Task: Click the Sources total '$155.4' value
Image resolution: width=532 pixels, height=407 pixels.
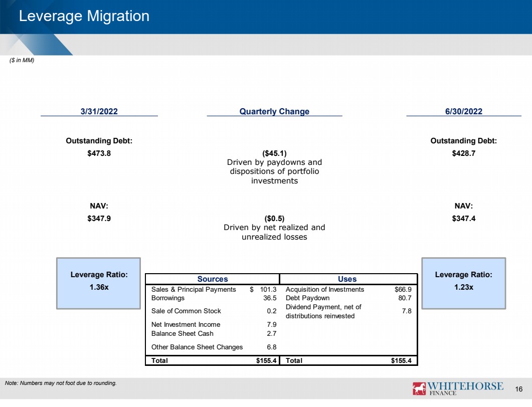Action: point(266,360)
